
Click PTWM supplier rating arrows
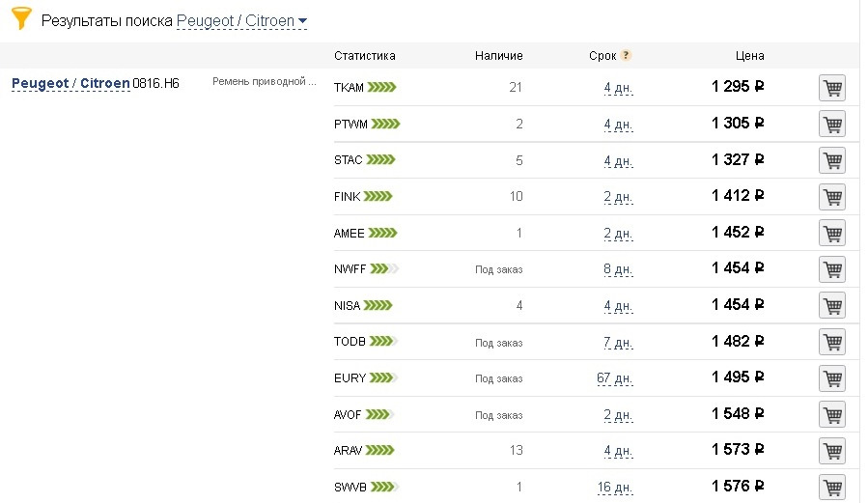[385, 124]
